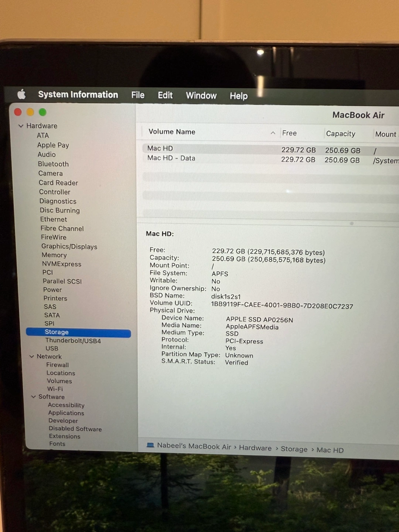Select Developer under Software
Viewport: 399px width, 532px height.
coord(63,421)
